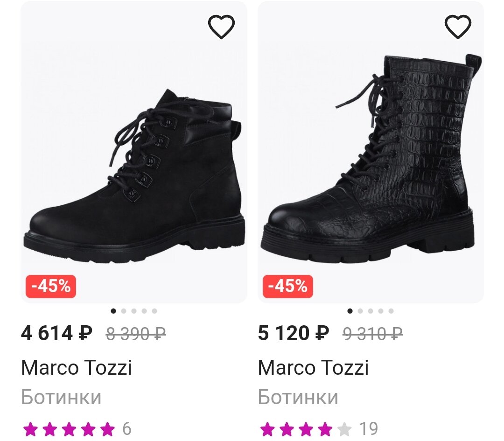The height and width of the screenshot is (441, 504).
Task: Click crossed-out 9 310 ₽ old price
Action: pyautogui.click(x=372, y=334)
